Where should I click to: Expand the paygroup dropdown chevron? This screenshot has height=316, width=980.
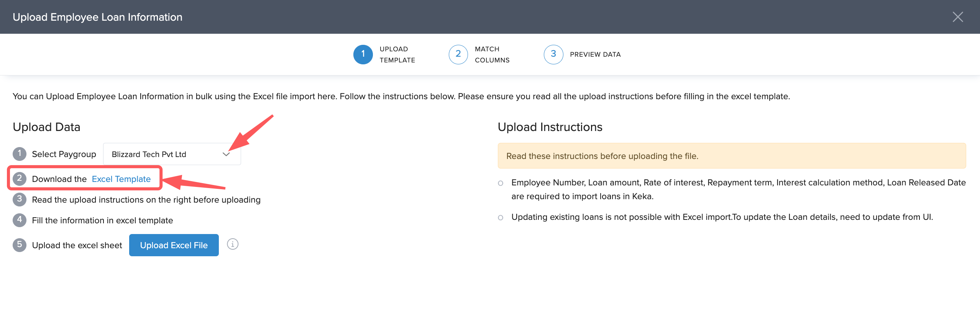pos(226,154)
